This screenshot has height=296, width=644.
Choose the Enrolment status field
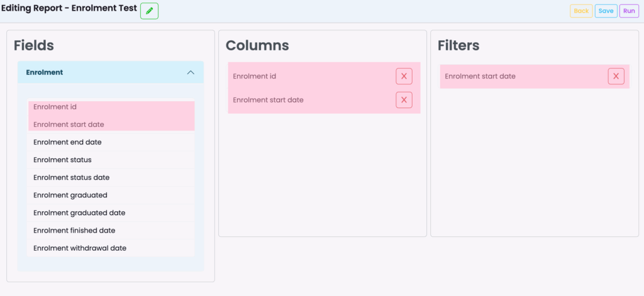111,160
